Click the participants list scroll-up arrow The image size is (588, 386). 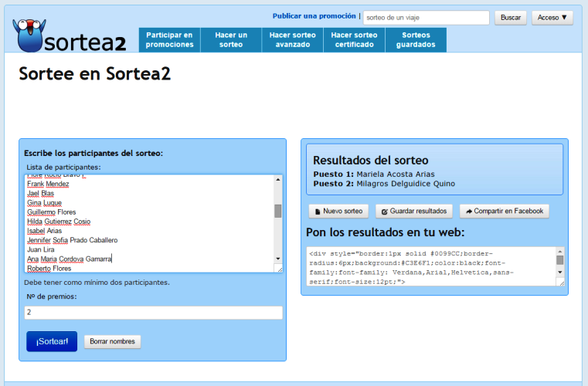[278, 180]
